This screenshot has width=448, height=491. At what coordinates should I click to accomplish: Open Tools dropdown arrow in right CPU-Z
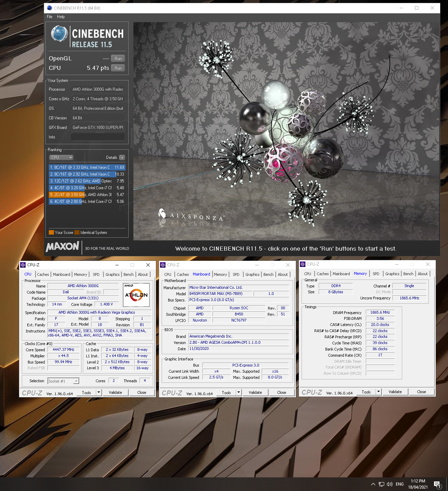(379, 392)
